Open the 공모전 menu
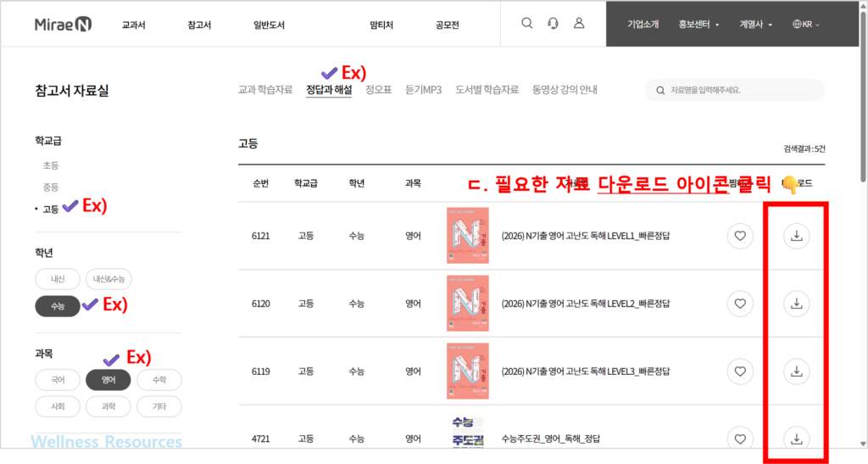Screen dimensions: 868x464 tap(448, 25)
